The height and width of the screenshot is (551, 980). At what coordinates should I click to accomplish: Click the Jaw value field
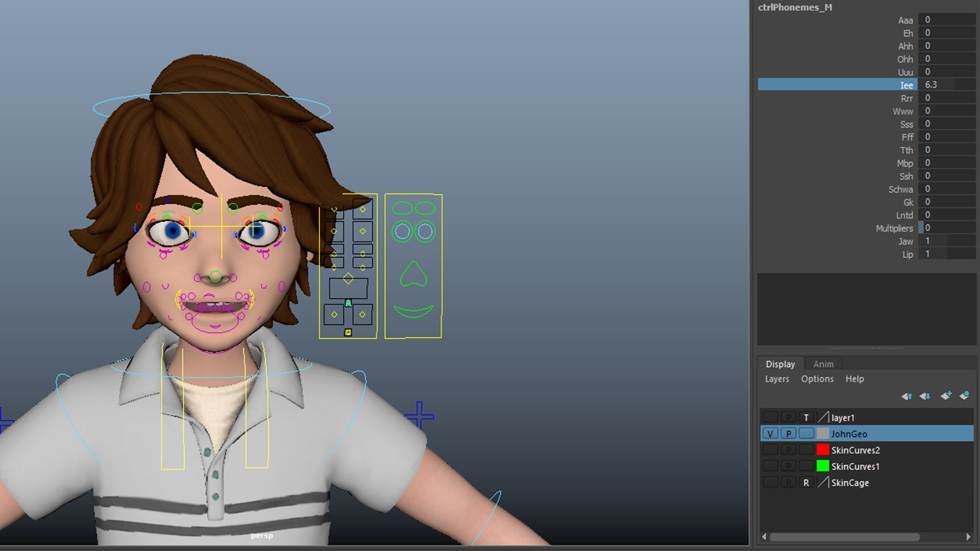pyautogui.click(x=946, y=241)
